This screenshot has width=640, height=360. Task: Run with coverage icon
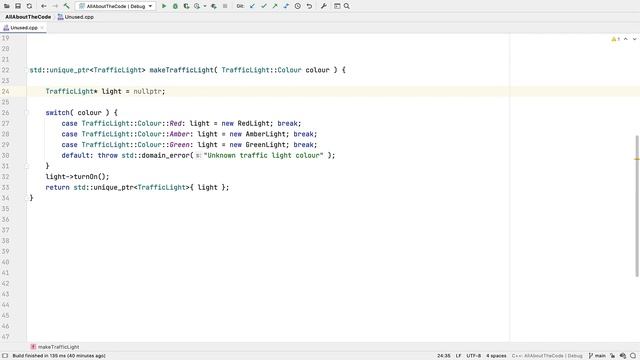click(x=186, y=6)
